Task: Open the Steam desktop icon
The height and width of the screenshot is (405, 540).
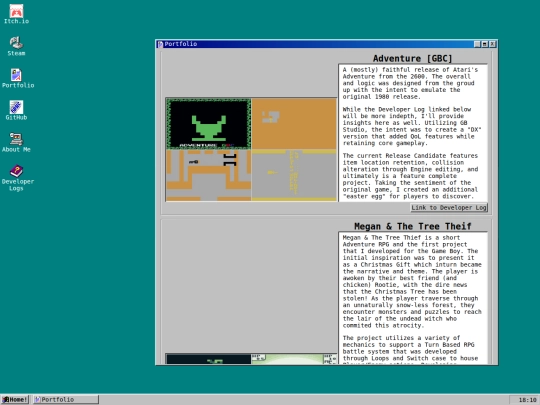Action: point(16,46)
